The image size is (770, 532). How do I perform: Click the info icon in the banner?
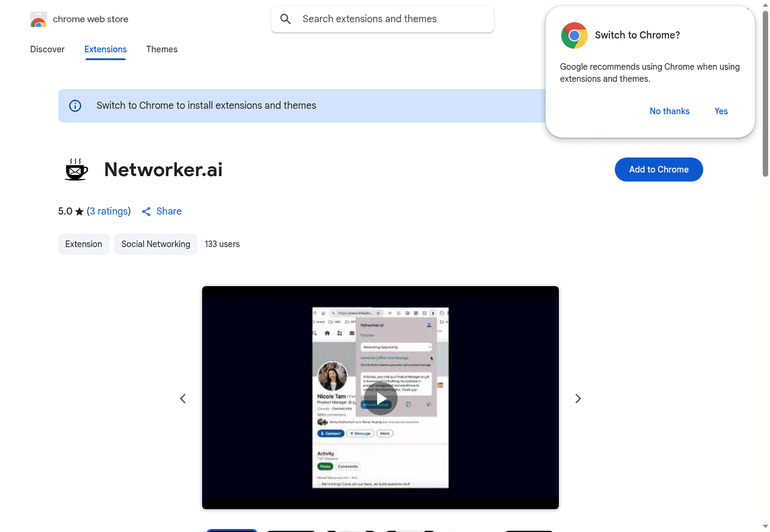[75, 105]
